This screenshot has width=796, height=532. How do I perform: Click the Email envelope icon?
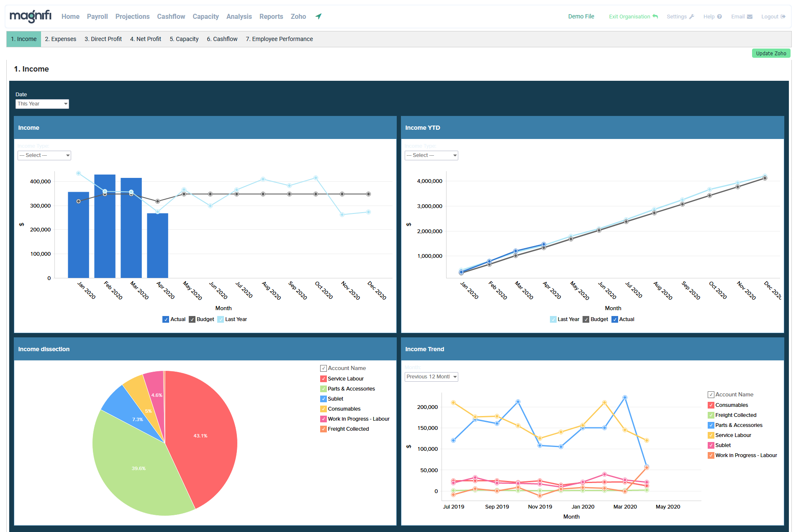(750, 17)
